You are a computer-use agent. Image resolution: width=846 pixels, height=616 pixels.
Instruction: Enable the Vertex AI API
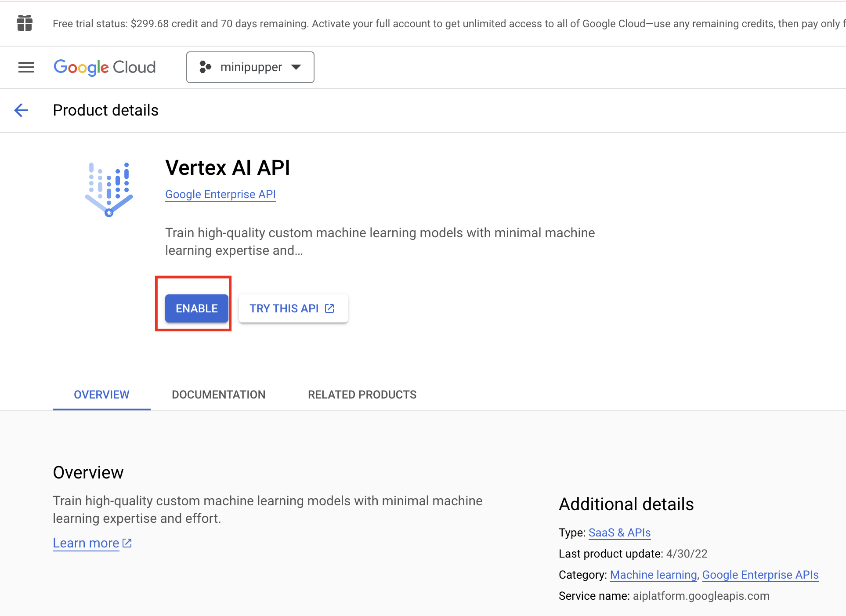point(196,308)
